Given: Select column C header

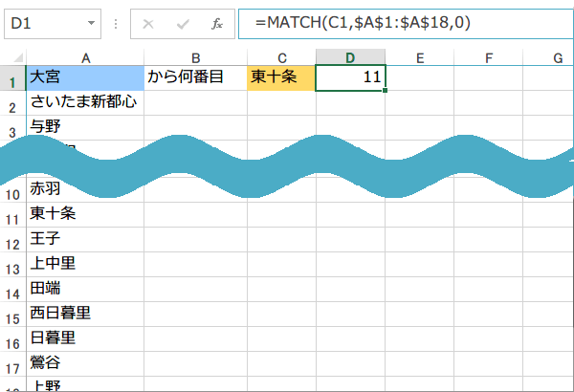Looking at the screenshot, I should 281,57.
